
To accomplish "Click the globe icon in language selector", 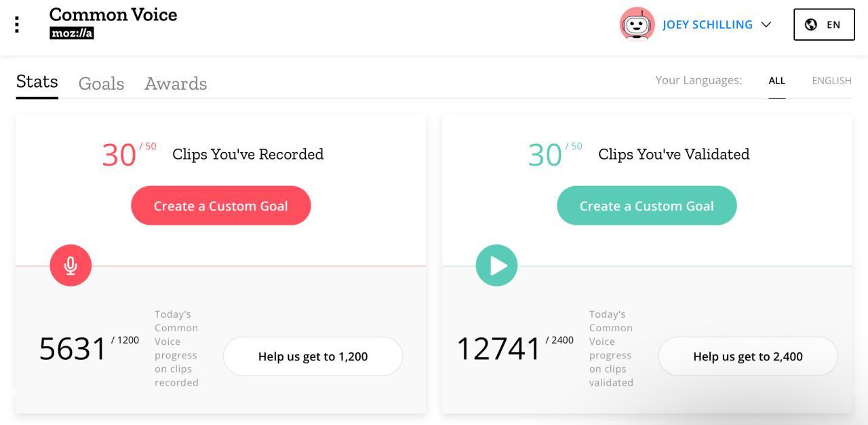I will tap(810, 24).
